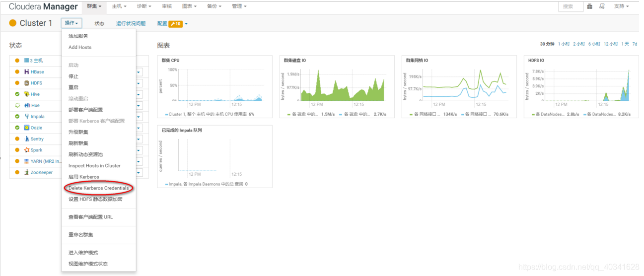Select 重启 in the actions menu
This screenshot has height=276, width=644.
point(73,87)
